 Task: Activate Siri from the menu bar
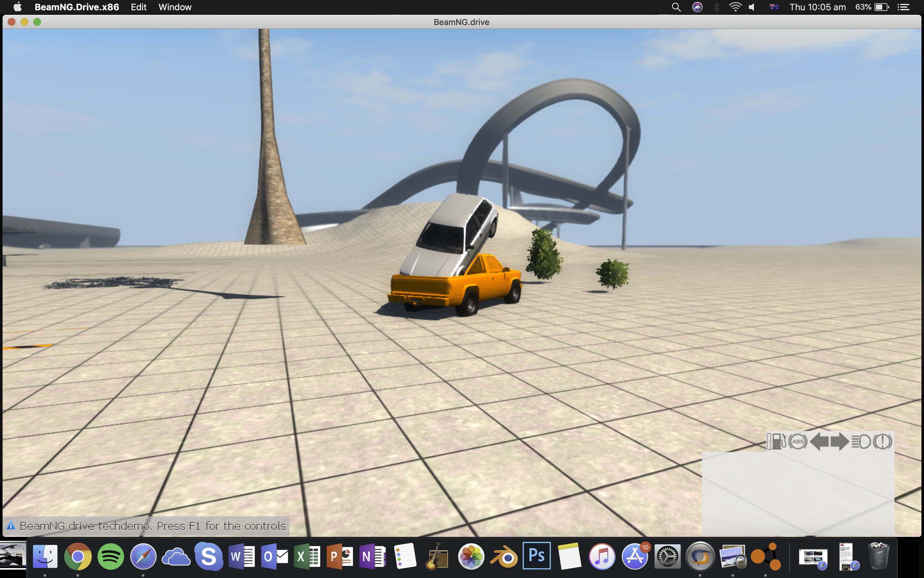click(x=697, y=7)
